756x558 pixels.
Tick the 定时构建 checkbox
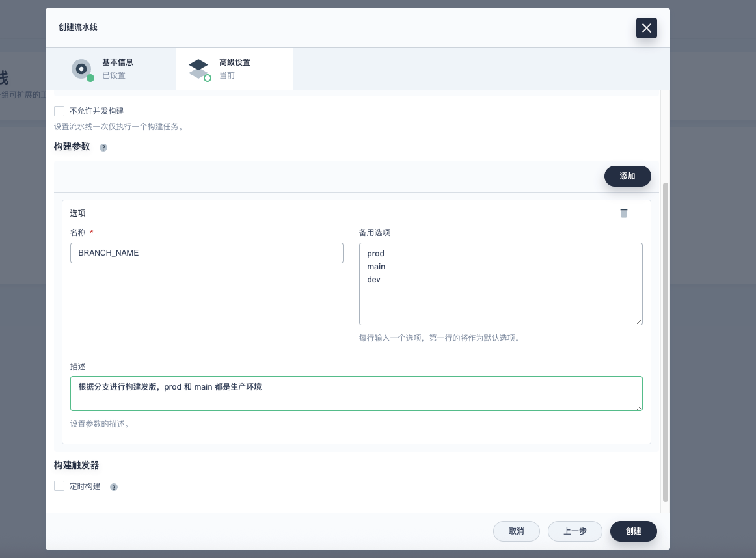(x=59, y=486)
